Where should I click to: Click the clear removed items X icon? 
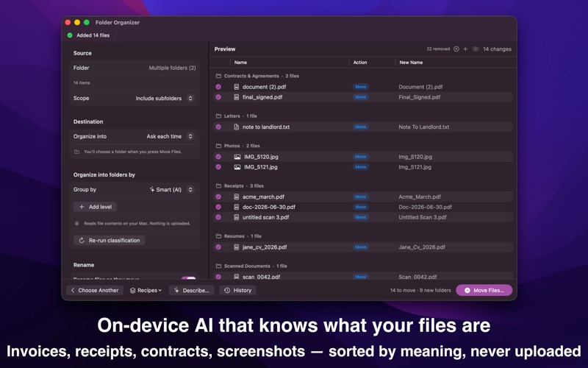click(456, 49)
